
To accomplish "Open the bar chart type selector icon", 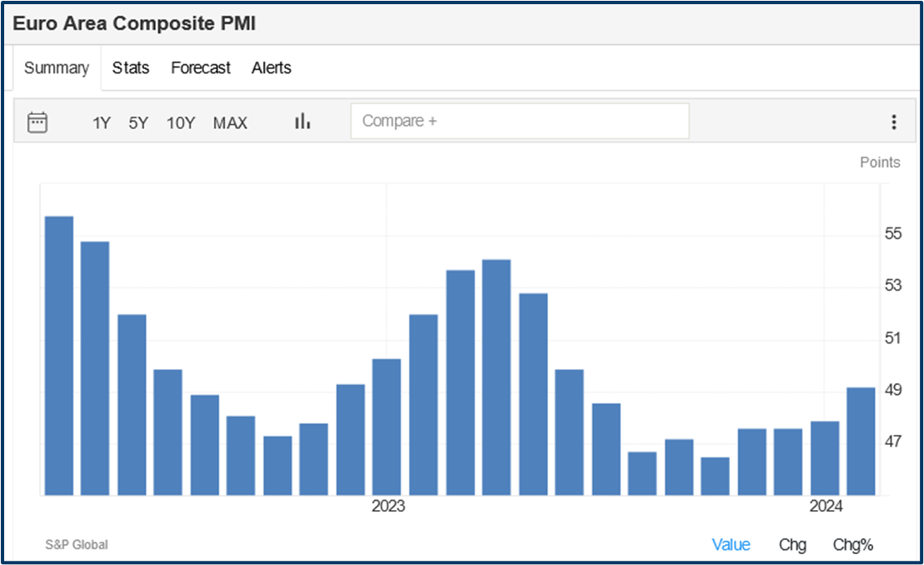I will [302, 122].
